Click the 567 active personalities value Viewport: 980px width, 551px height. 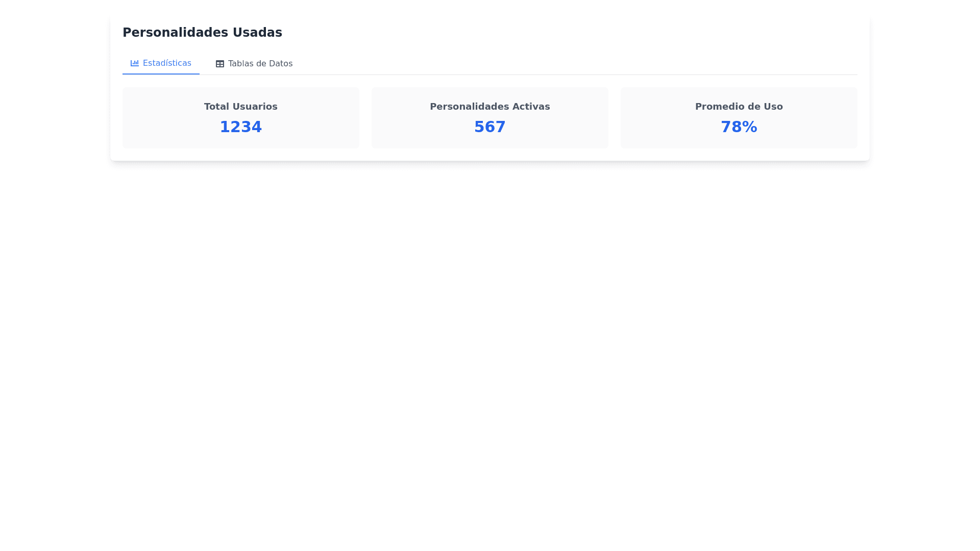[489, 127]
